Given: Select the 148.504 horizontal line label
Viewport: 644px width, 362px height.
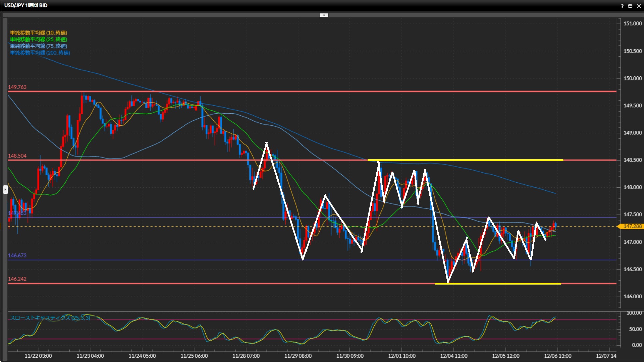Looking at the screenshot, I should coord(17,156).
